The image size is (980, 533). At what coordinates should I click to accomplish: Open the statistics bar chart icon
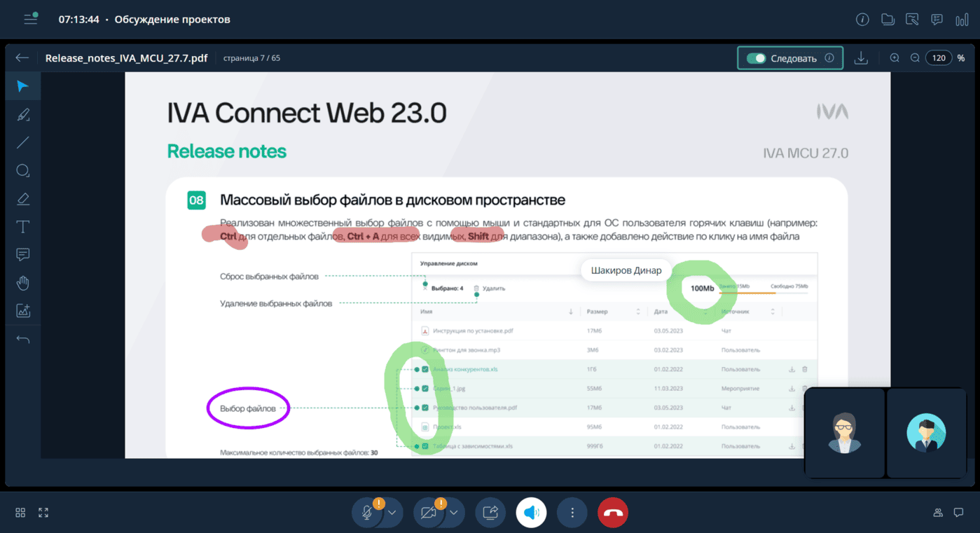(962, 20)
